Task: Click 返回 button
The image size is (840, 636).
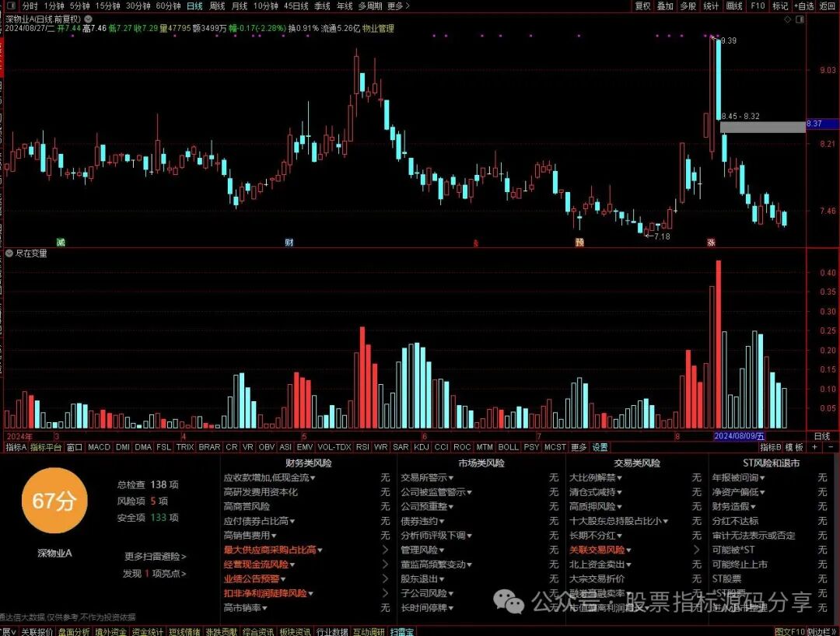Action: point(828,6)
